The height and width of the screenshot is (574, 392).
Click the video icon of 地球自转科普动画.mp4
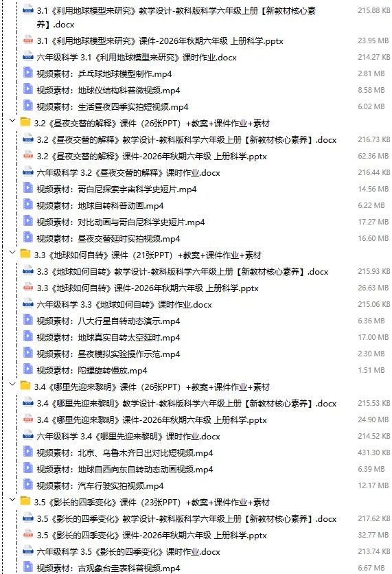(x=28, y=205)
